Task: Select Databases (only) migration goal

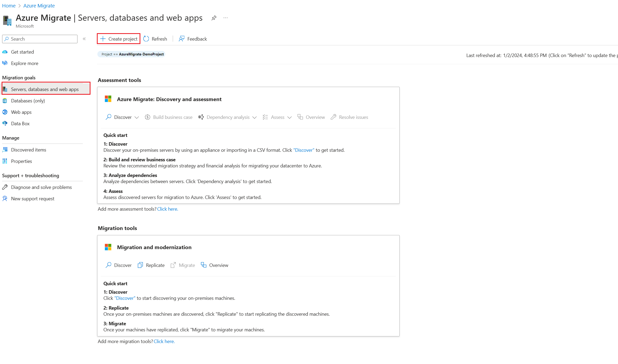Action: pyautogui.click(x=27, y=101)
